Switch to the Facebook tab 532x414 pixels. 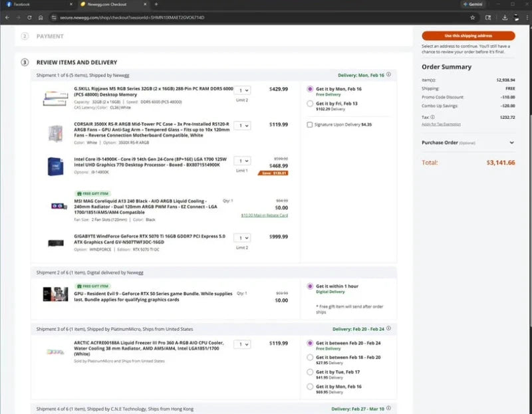point(37,5)
